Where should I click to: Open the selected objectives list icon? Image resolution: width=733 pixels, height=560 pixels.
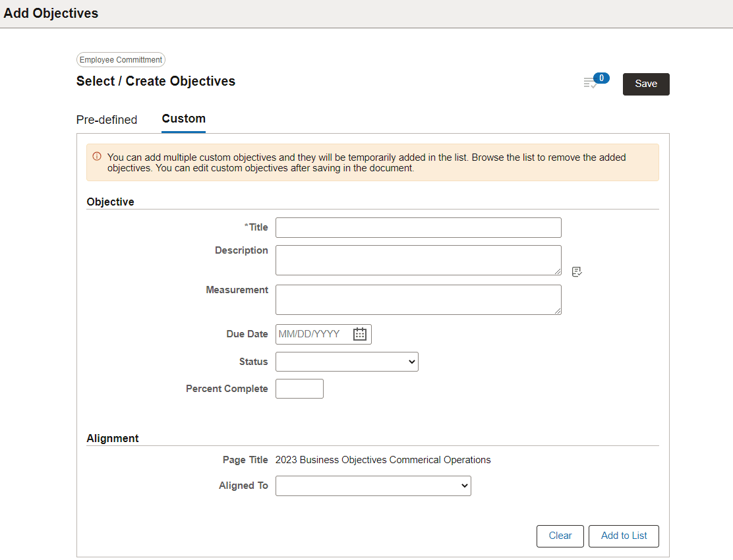(589, 84)
